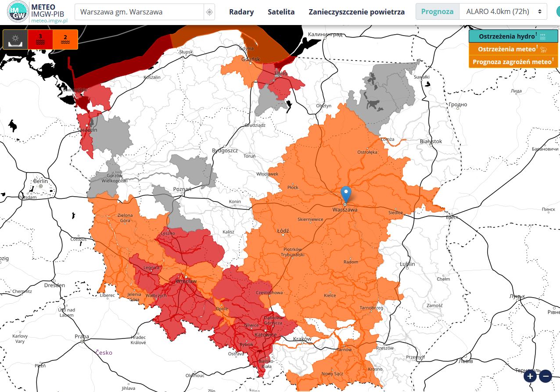Image resolution: width=560 pixels, height=392 pixels.
Task: Click the IMGW-PIB Meteo logo
Action: point(18,12)
